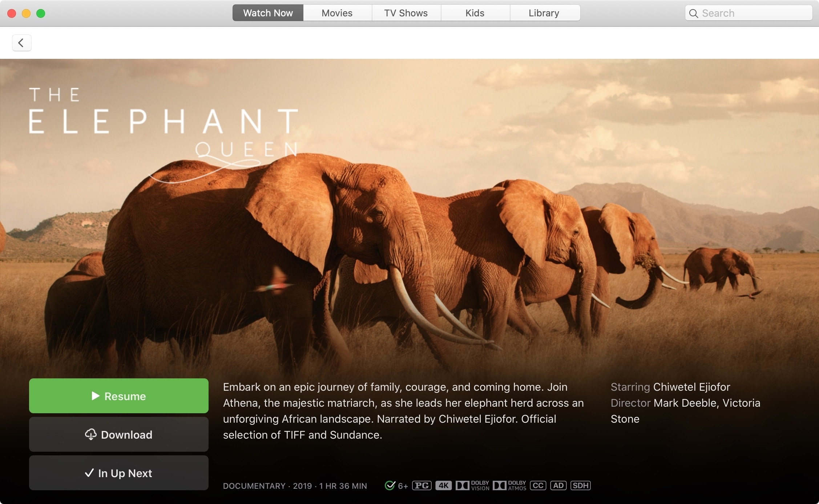Click the SDH subtitles badge
Image resolution: width=819 pixels, height=504 pixels.
tap(581, 485)
